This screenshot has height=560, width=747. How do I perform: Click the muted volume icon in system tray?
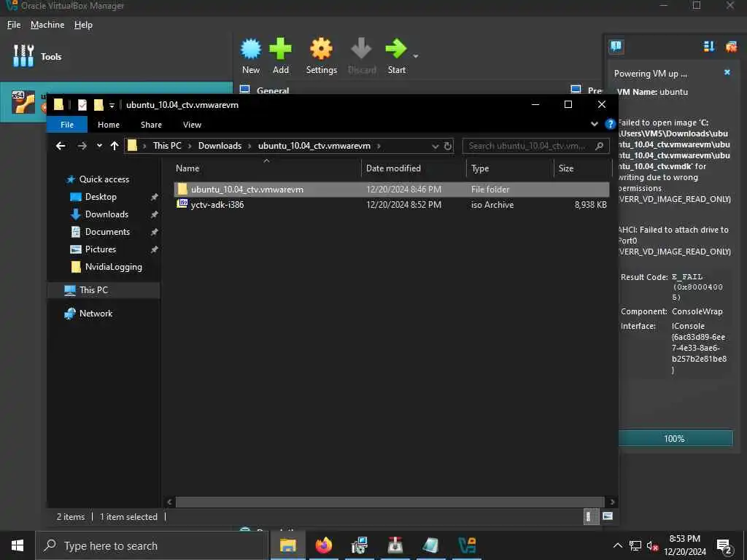(652, 545)
